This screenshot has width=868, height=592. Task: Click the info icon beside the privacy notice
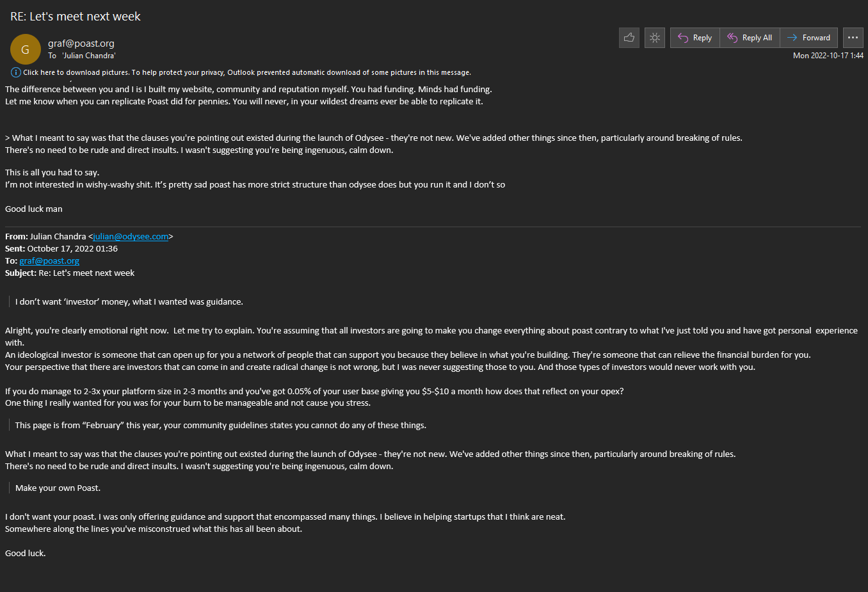tap(16, 72)
